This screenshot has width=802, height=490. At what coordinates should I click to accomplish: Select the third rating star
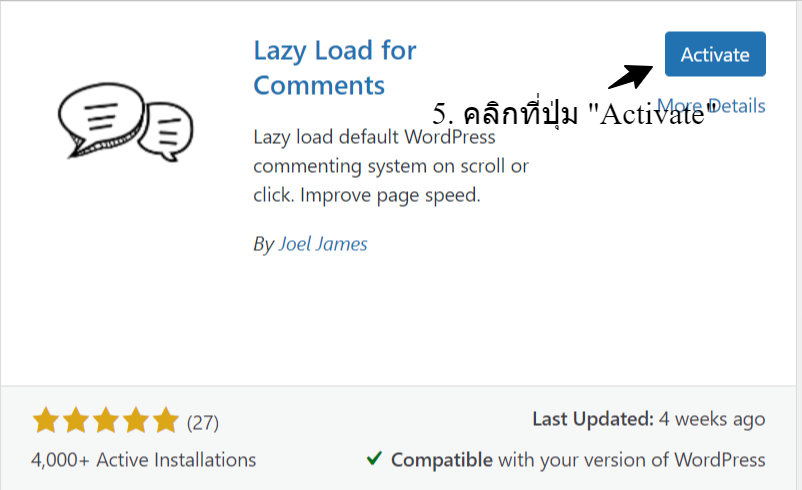pyautogui.click(x=106, y=420)
